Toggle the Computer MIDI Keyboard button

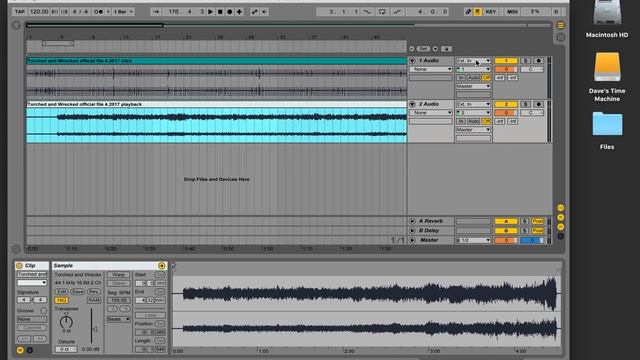point(478,12)
